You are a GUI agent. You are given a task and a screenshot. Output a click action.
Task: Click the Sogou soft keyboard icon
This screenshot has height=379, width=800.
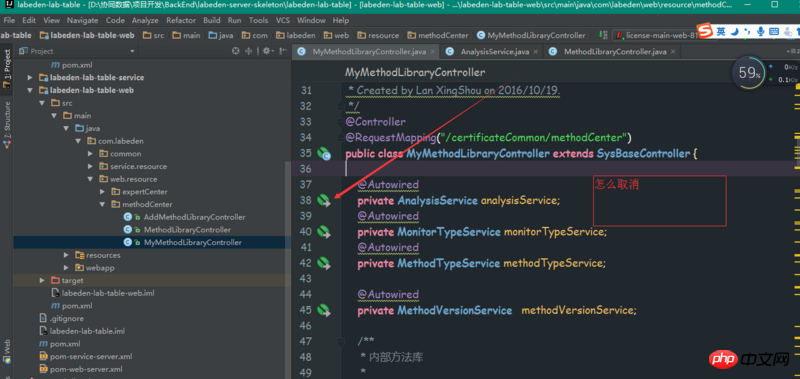click(774, 31)
